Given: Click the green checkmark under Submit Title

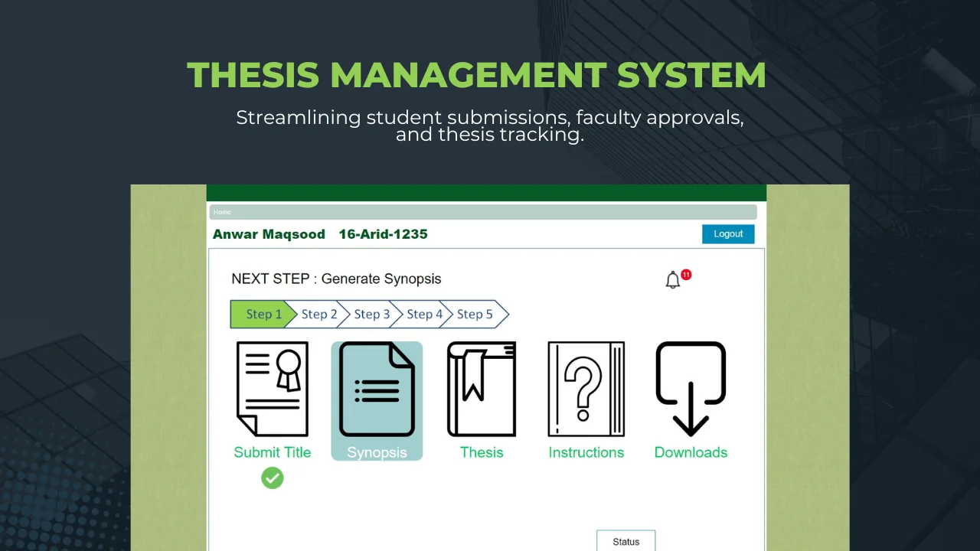Looking at the screenshot, I should pyautogui.click(x=272, y=478).
